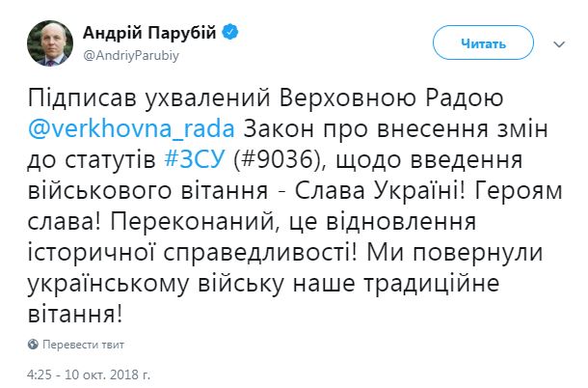This screenshot has width=588, height=388.
Task: Click the globe icon beside translate link
Action: tap(34, 343)
